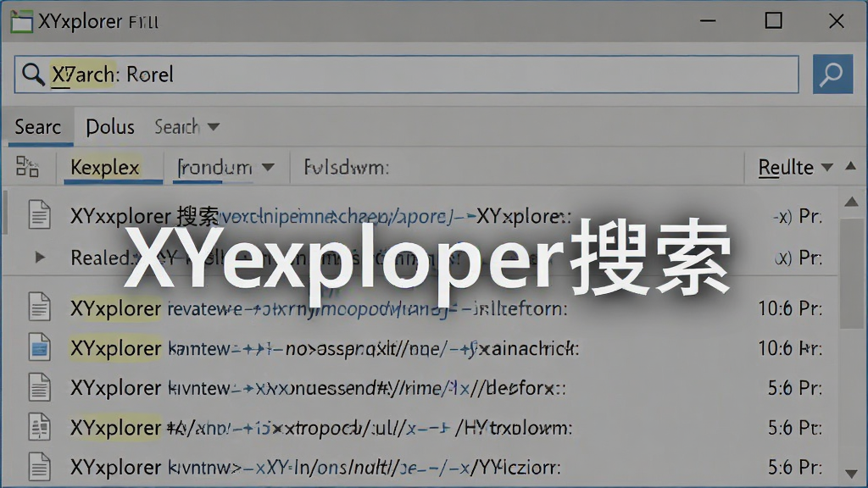Select the XYxplorer kamtew result text
Screen dimensions: 868x488
tap(325, 348)
